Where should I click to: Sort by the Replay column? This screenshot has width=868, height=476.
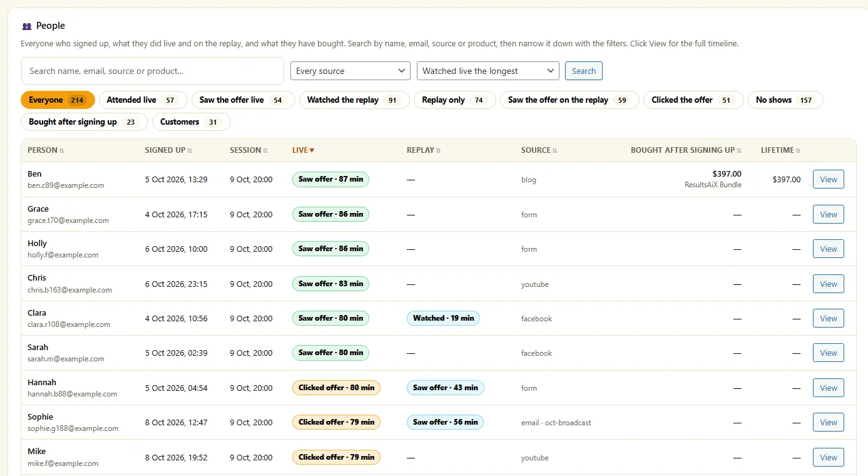point(424,150)
